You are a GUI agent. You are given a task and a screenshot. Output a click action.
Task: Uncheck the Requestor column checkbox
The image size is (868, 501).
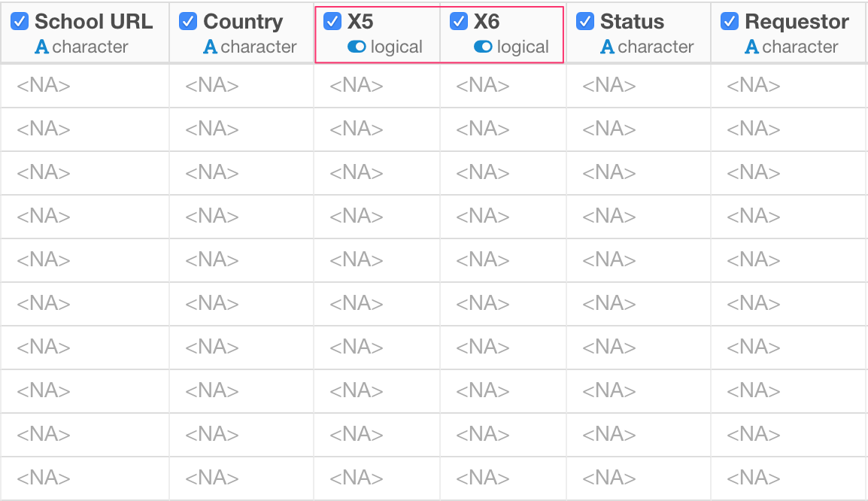point(730,22)
